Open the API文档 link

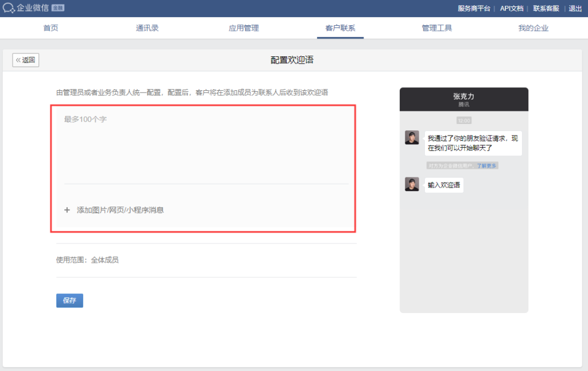tap(512, 8)
